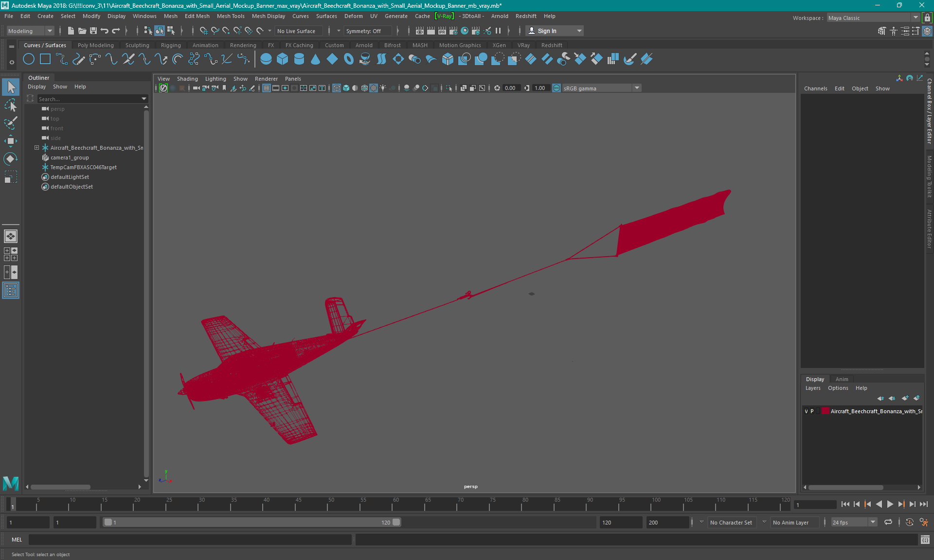Toggle the viewport grid display
Viewport: 934px width, 560px height.
[x=267, y=88]
